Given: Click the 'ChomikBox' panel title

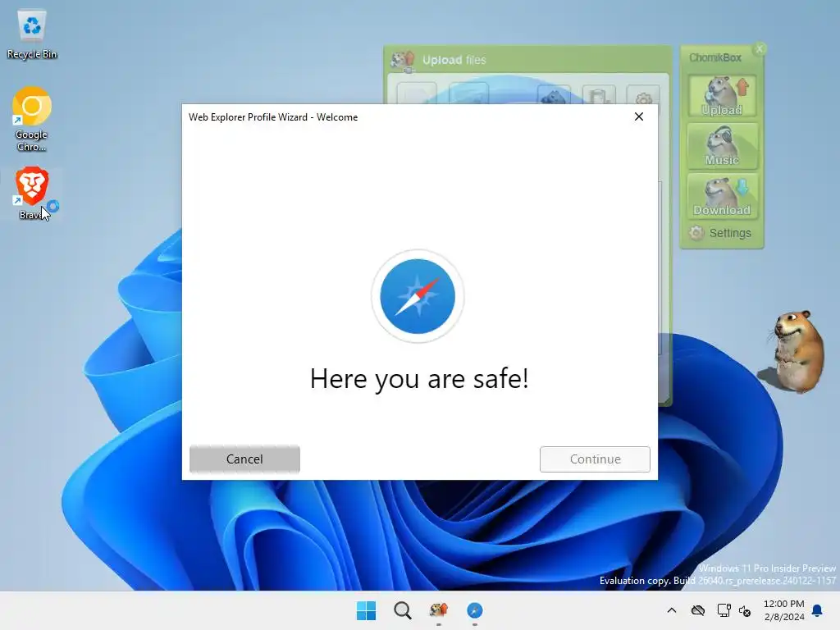Looking at the screenshot, I should [715, 58].
